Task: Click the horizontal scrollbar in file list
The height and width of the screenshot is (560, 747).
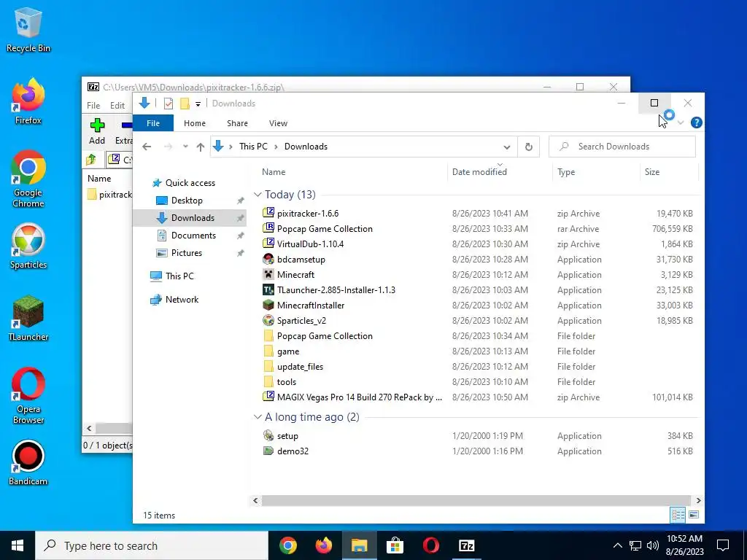Action: tap(476, 500)
